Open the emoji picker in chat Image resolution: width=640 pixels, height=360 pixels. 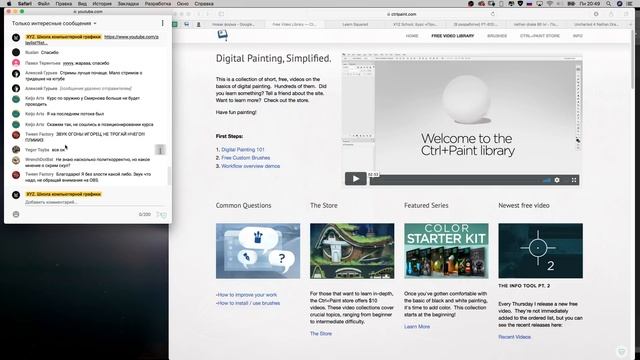(x=16, y=214)
